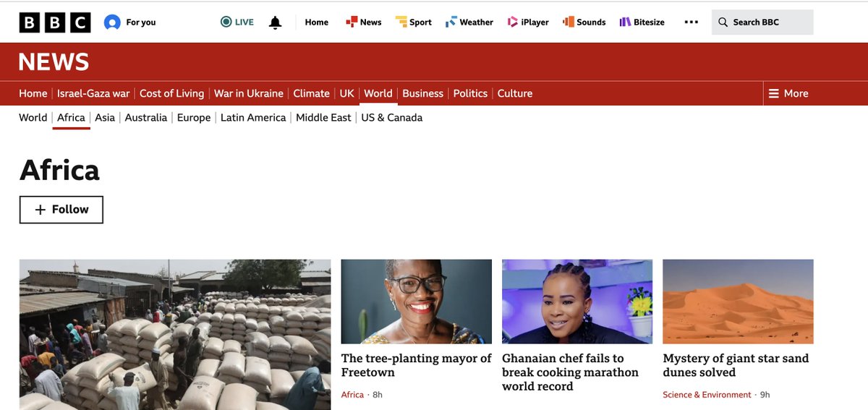Select World in the red news menu
Image resolution: width=868 pixels, height=410 pixels.
pos(378,93)
